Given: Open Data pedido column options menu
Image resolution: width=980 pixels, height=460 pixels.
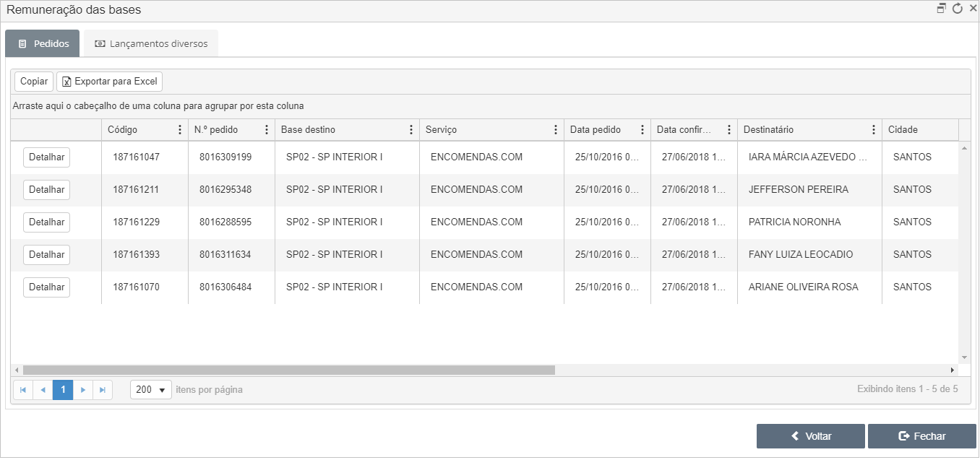Looking at the screenshot, I should pos(642,130).
